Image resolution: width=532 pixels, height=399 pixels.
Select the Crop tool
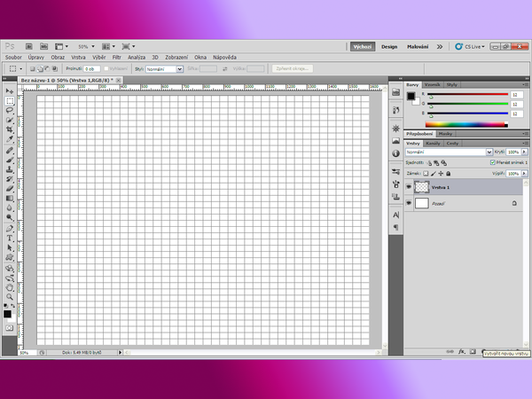tap(10, 129)
